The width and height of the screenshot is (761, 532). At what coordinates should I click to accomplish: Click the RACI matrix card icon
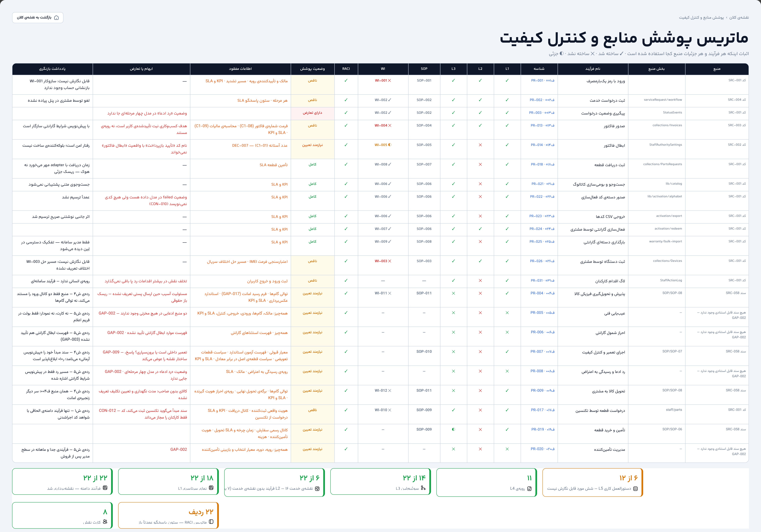pos(211,522)
